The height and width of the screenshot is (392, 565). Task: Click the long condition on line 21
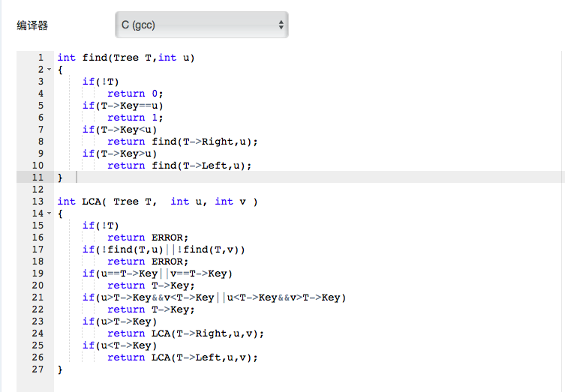[214, 298]
